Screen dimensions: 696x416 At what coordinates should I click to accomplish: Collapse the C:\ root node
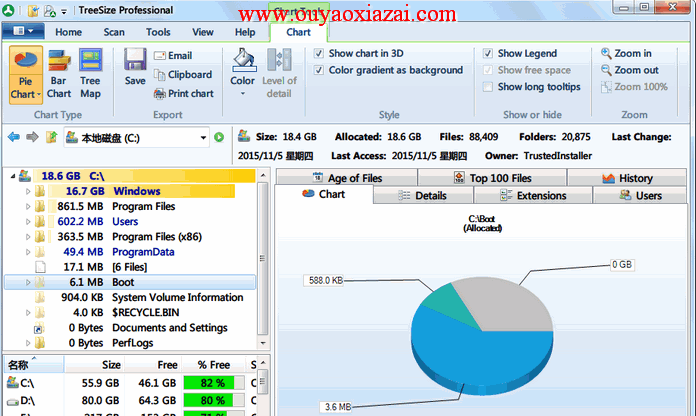13,176
